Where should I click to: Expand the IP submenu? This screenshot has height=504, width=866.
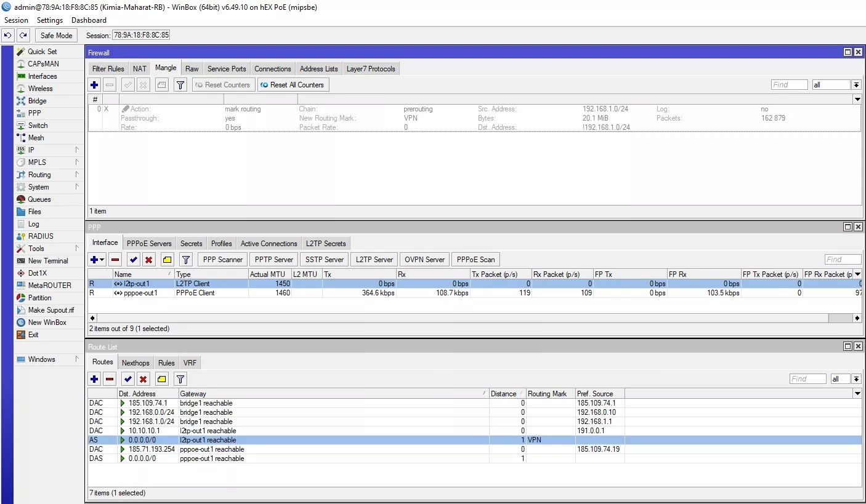49,150
